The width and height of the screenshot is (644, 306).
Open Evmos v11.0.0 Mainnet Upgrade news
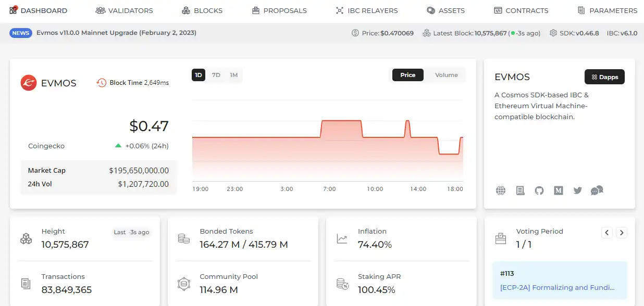[116, 33]
